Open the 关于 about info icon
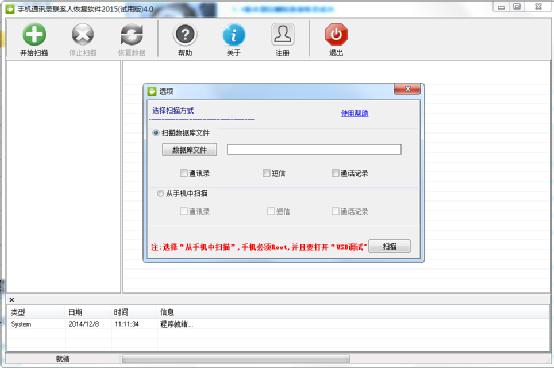Screen dimensions: 554x369 (234, 35)
